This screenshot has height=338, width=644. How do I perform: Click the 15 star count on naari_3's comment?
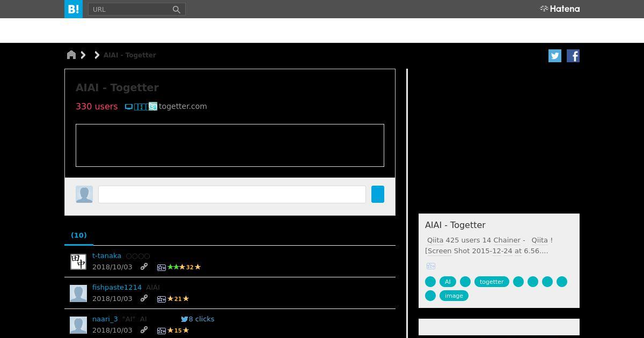pyautogui.click(x=178, y=330)
